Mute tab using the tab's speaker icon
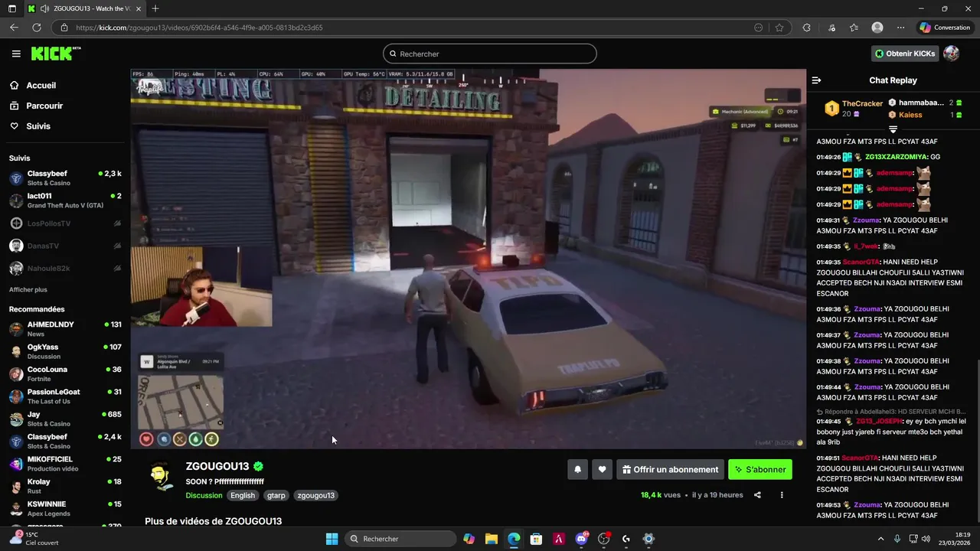 [x=45, y=8]
